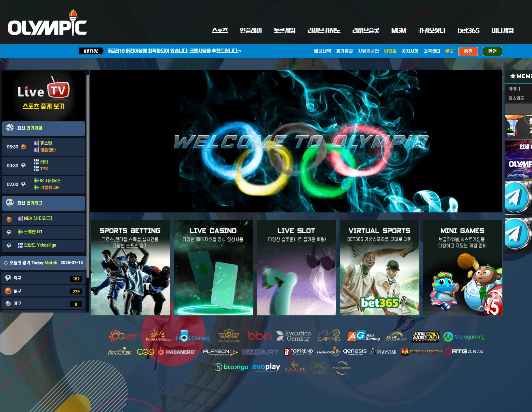
Task: Click the 최신 인기게임 header icon
Action: click(10, 128)
